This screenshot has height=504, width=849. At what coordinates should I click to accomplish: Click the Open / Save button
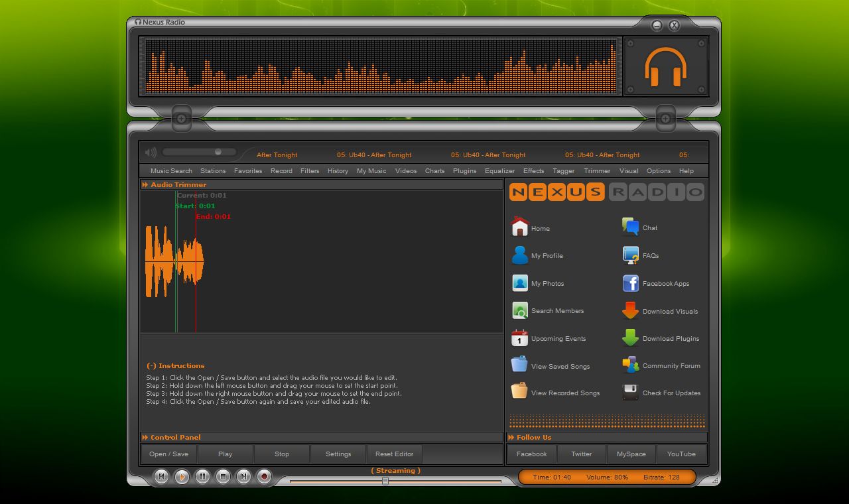click(169, 454)
